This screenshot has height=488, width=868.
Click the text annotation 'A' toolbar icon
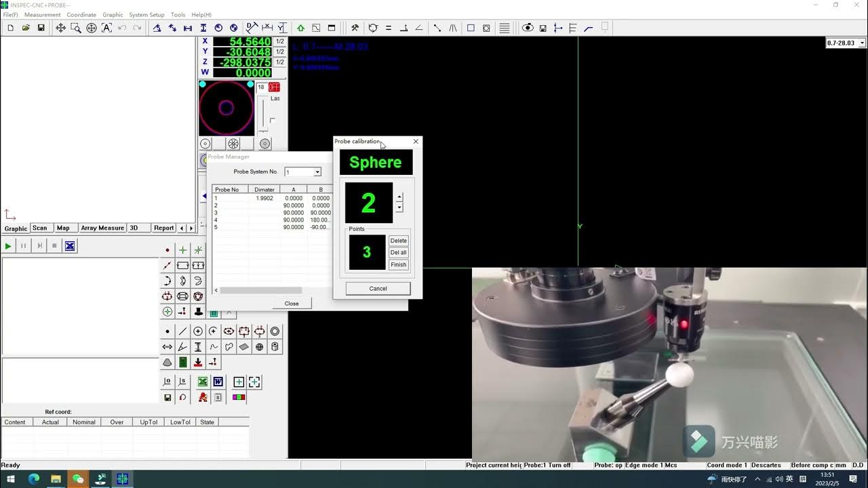point(106,28)
